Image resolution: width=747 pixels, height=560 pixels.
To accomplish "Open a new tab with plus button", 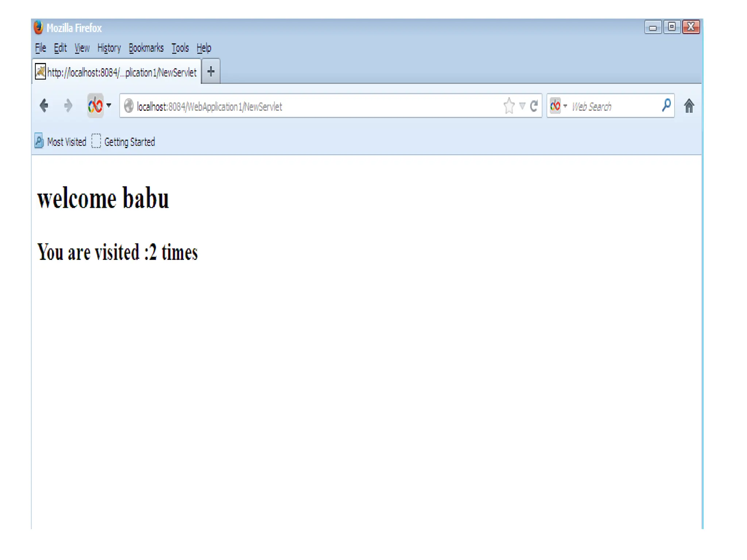I will [211, 71].
